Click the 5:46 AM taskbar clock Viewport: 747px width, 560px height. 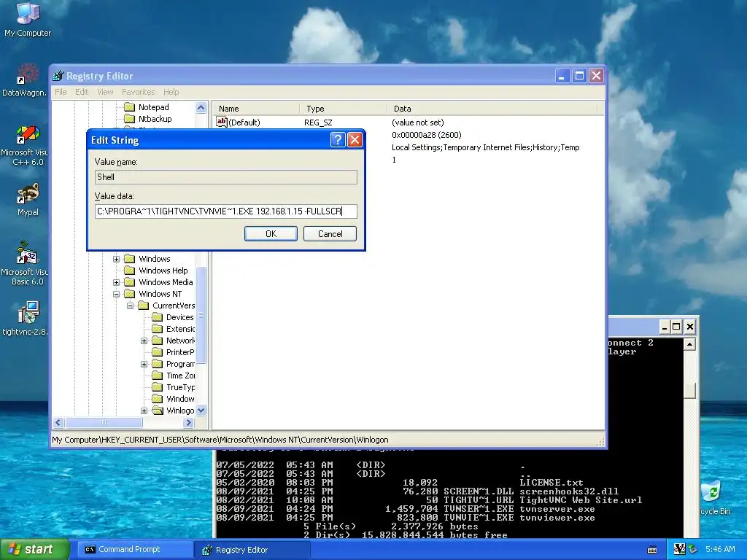point(720,549)
